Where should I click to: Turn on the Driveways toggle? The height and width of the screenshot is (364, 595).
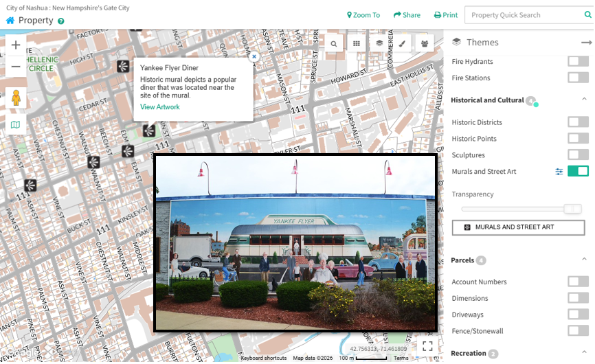pyautogui.click(x=579, y=314)
